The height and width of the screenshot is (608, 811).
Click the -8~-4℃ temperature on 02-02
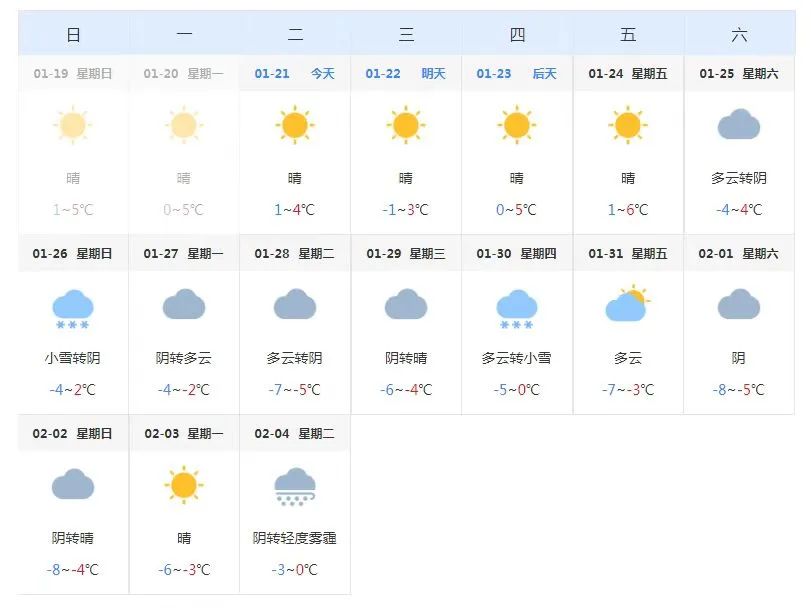coord(73,570)
